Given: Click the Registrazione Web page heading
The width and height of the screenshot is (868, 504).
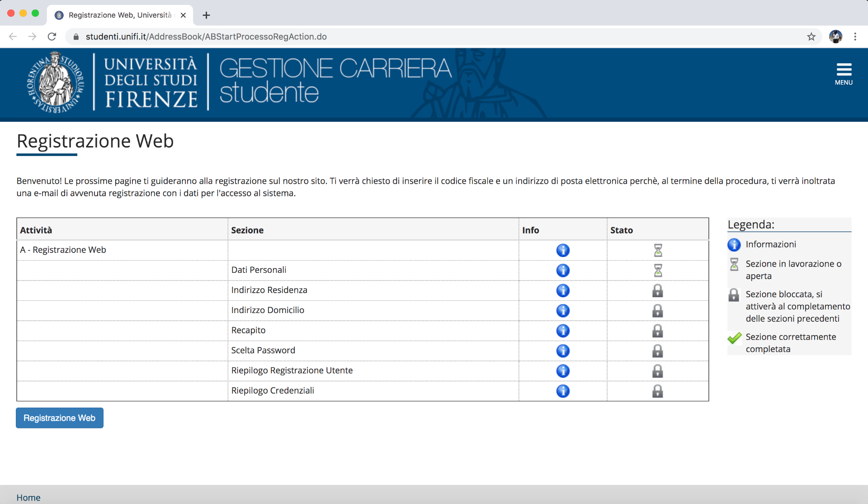Looking at the screenshot, I should coord(95,141).
